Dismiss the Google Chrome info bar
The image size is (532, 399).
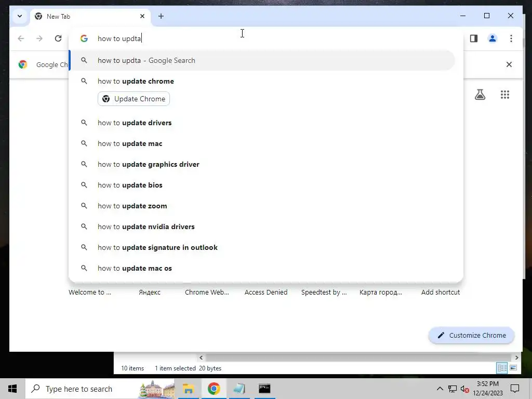coord(509,64)
